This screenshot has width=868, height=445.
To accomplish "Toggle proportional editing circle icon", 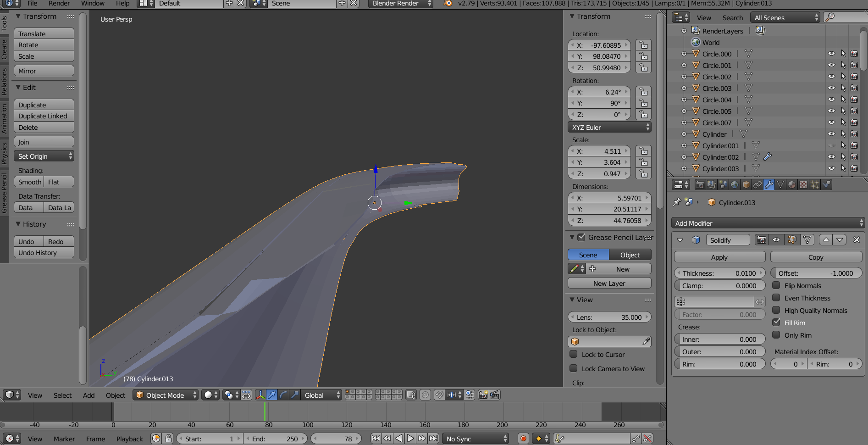I will (426, 395).
